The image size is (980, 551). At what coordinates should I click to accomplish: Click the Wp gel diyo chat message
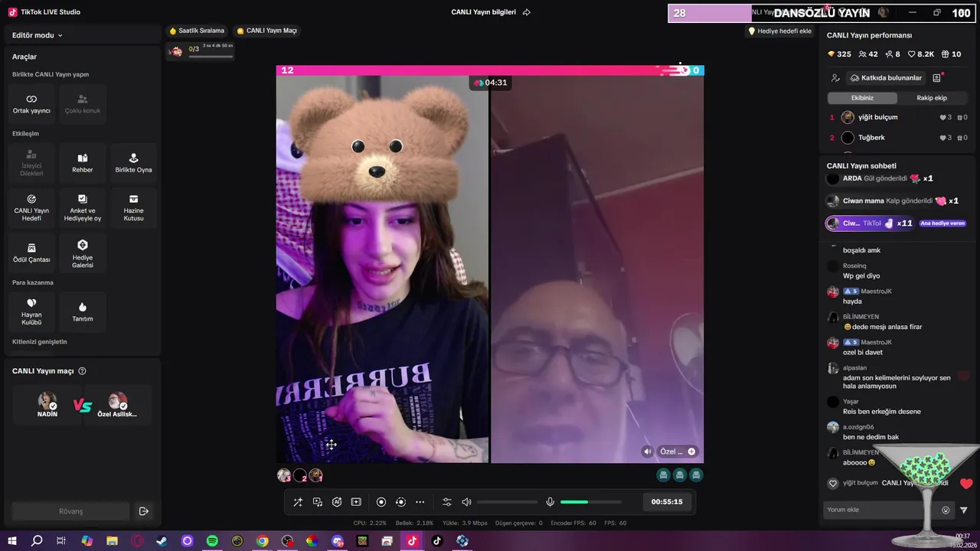coord(861,275)
